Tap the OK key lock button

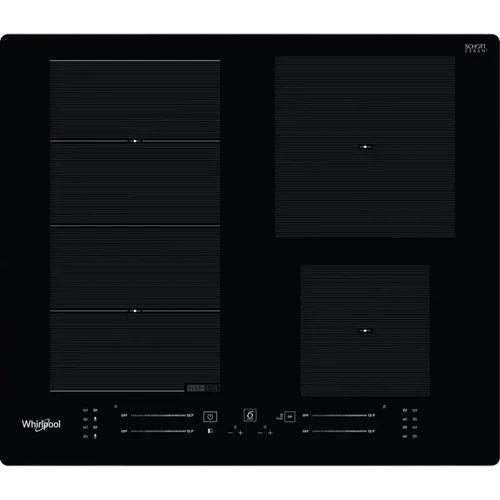tap(290, 417)
